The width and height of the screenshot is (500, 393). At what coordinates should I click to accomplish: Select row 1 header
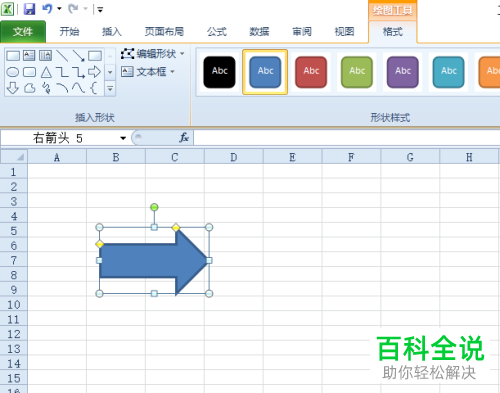(14, 172)
